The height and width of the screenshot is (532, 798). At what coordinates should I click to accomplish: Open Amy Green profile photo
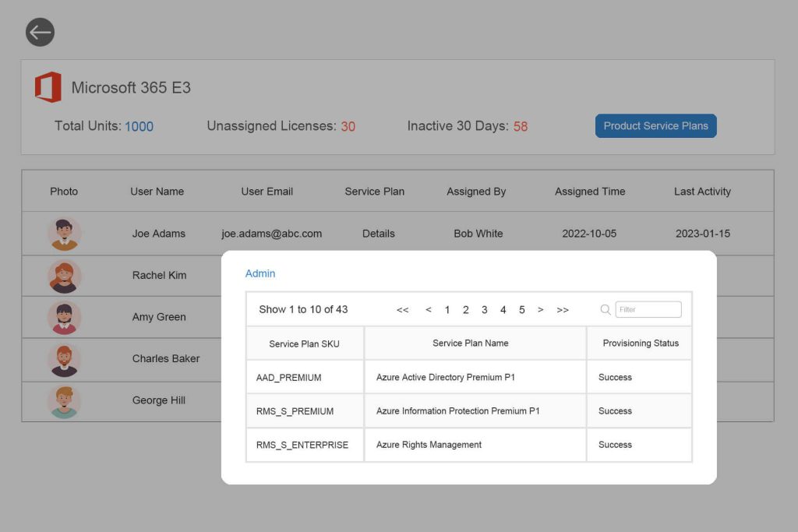tap(64, 318)
